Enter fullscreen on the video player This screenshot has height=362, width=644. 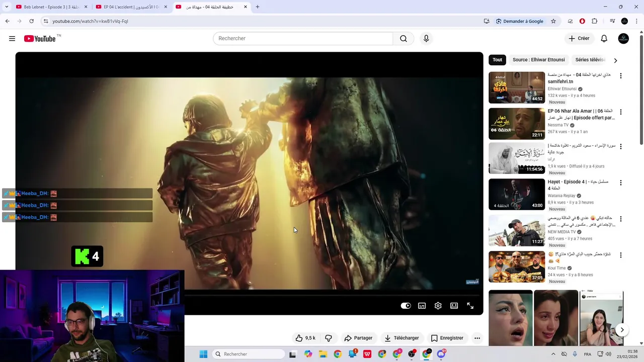470,306
